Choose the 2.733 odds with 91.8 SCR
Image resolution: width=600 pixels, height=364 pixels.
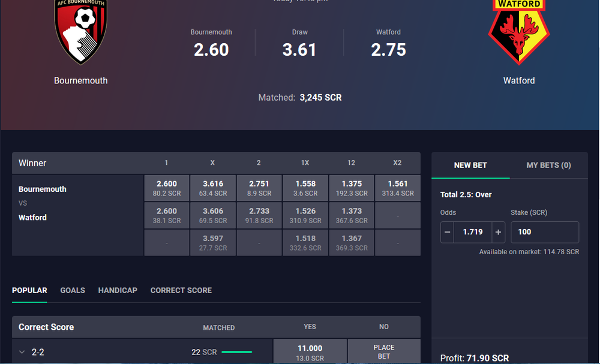click(259, 215)
